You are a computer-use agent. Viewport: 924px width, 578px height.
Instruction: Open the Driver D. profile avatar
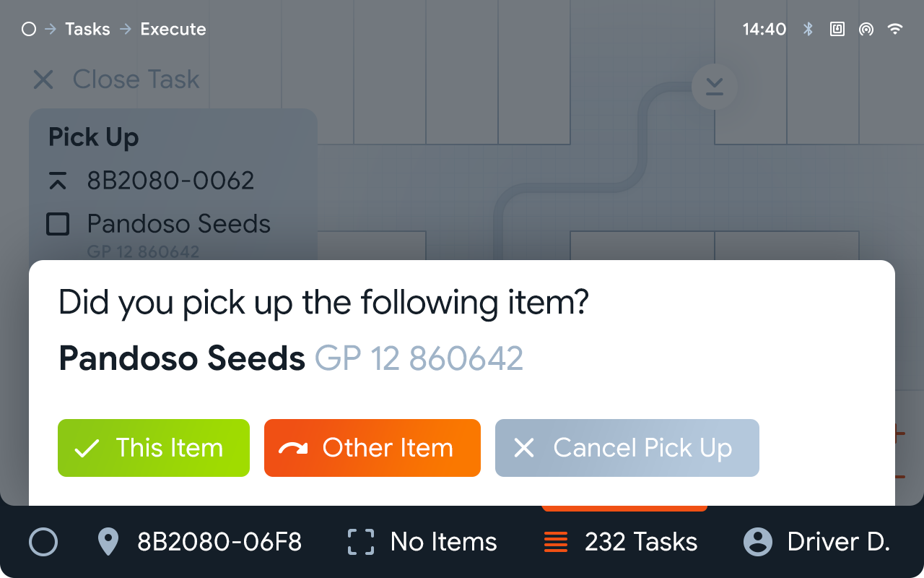click(758, 542)
